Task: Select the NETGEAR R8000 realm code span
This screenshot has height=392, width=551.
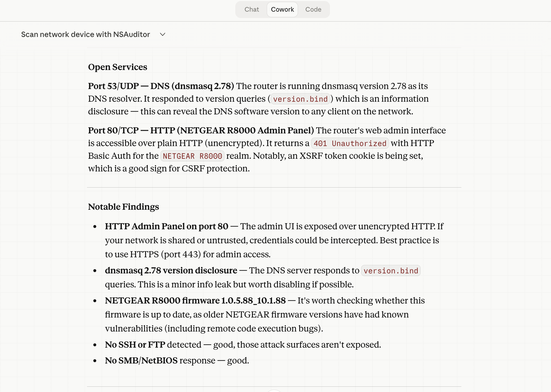Action: point(192,156)
